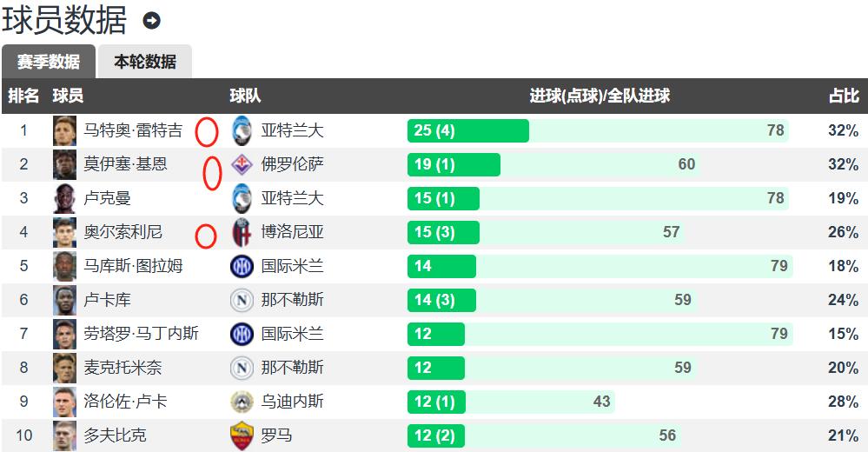Select the Bologna crest for 博洛尼亚

click(242, 232)
